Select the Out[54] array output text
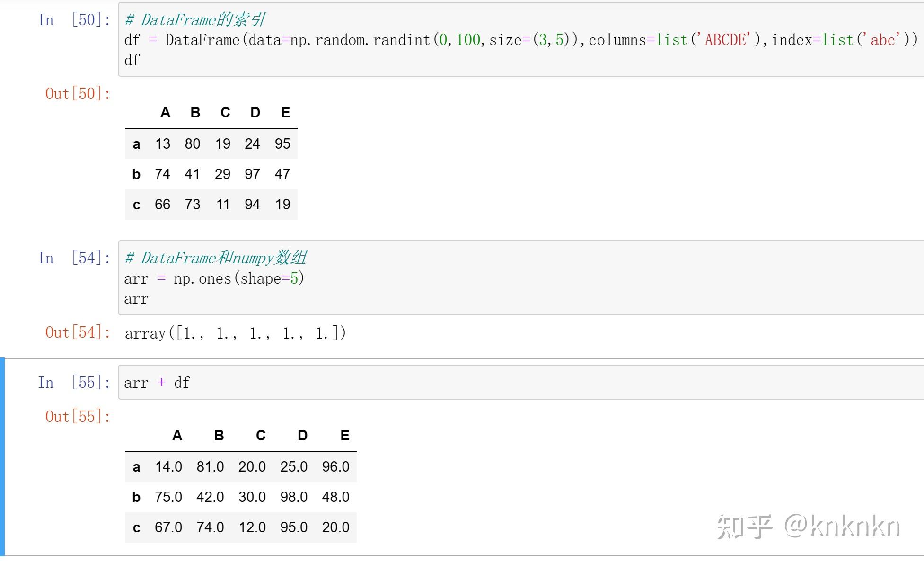The image size is (924, 563). click(x=235, y=333)
